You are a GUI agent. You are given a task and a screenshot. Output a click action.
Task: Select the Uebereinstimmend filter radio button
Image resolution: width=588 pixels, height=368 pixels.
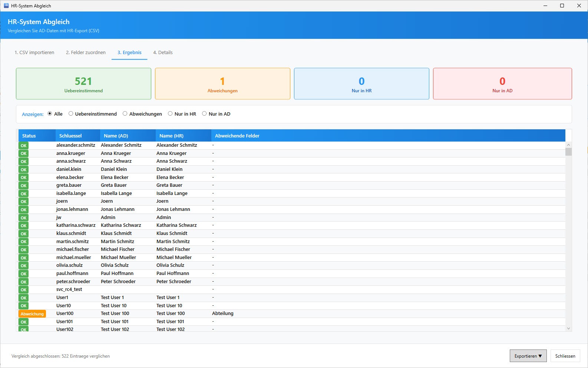[x=71, y=114]
